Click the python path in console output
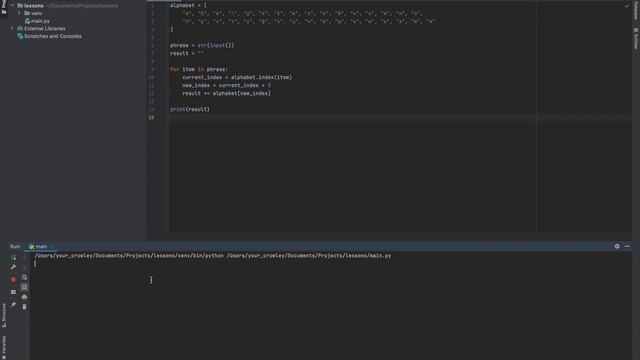This screenshot has height=360, width=640. click(x=129, y=256)
